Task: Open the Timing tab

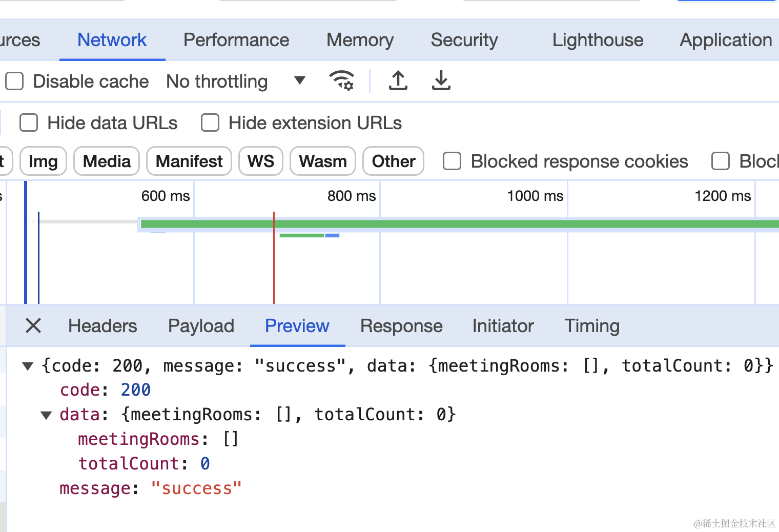Action: [x=592, y=326]
